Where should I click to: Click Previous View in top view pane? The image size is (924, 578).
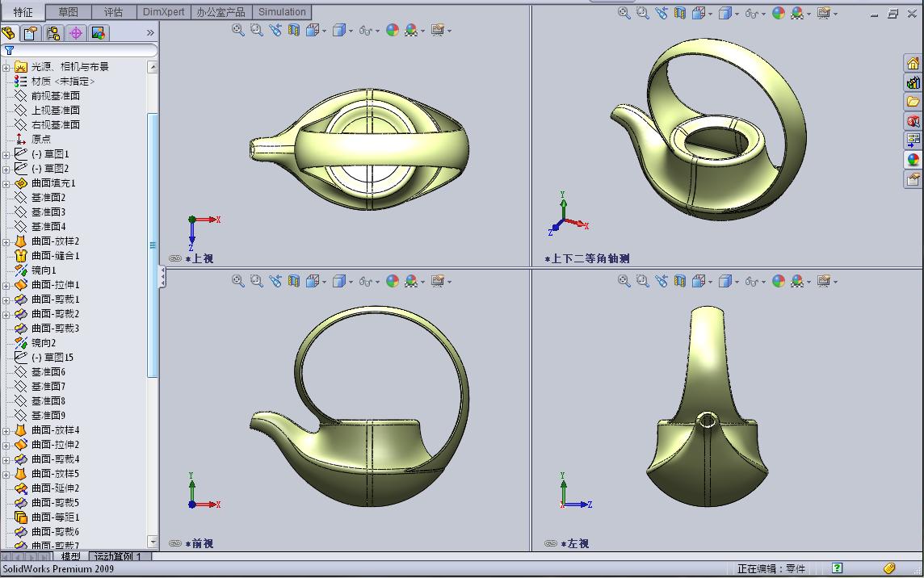275,29
